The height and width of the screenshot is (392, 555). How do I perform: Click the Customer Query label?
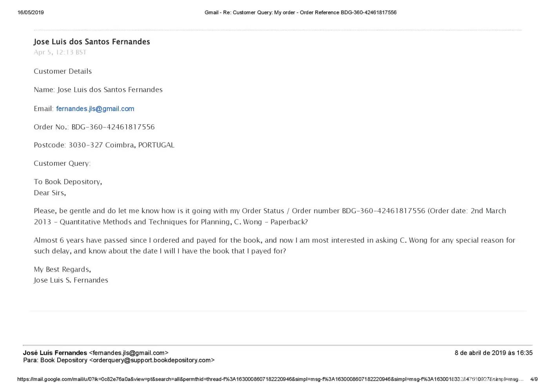[62, 163]
